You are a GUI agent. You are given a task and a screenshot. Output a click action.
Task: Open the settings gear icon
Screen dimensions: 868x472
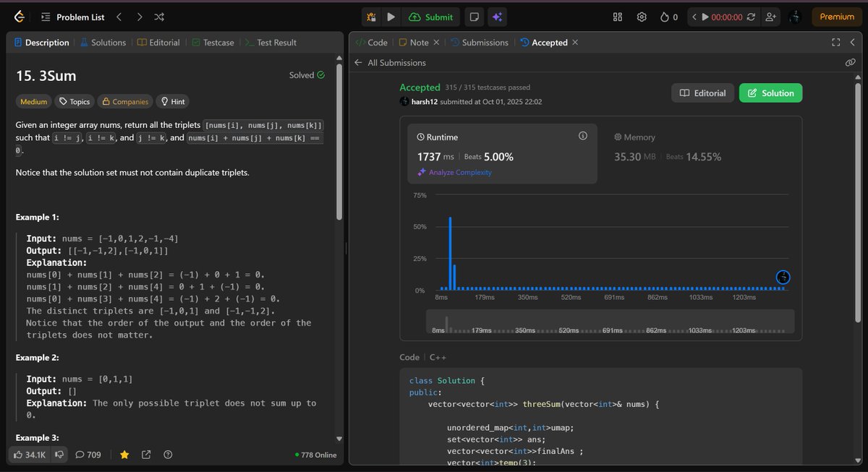641,17
